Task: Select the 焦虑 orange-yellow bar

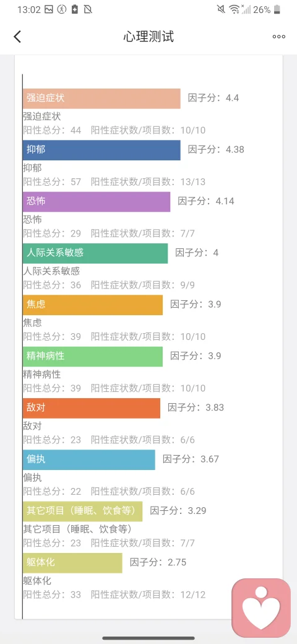Action: 93,305
